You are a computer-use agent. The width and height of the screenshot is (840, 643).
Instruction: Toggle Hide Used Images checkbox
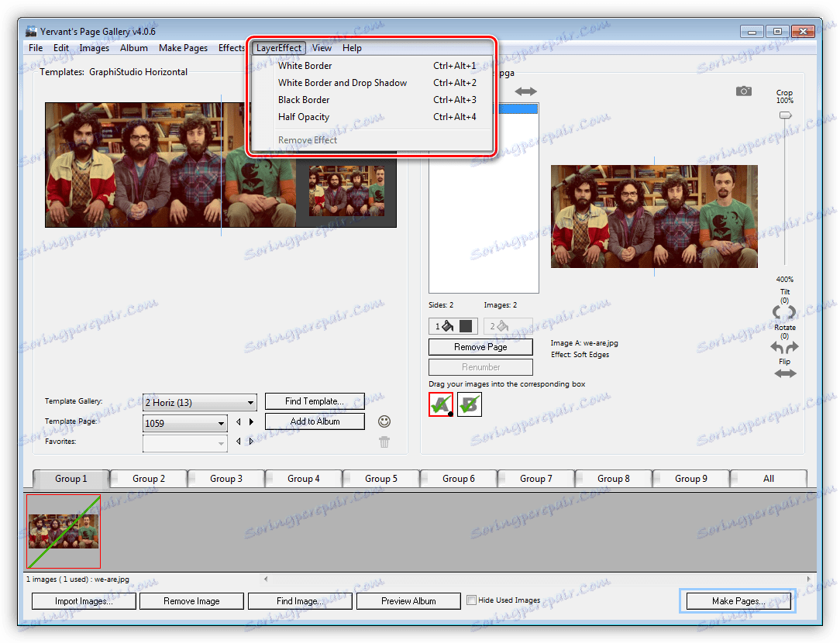[471, 600]
